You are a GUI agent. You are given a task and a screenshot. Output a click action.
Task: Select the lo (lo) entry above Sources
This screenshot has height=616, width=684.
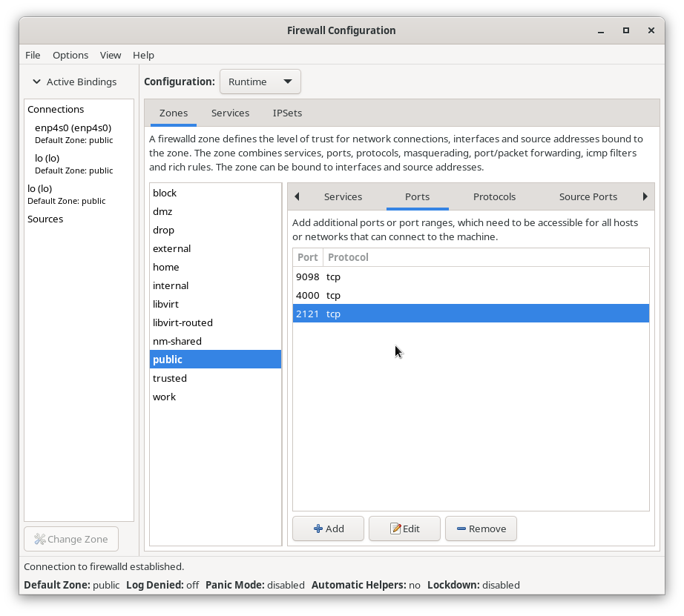coord(79,194)
